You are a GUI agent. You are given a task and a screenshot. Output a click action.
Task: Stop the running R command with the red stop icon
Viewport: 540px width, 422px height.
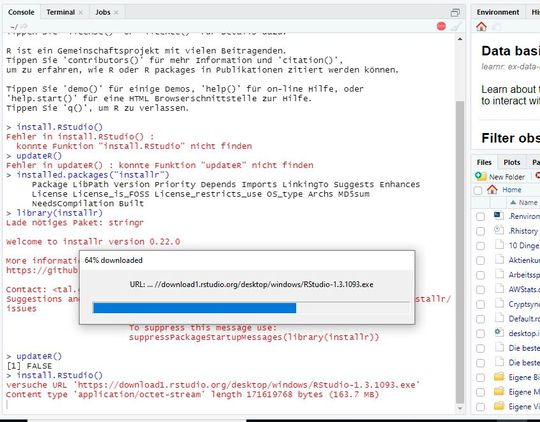(441, 26)
